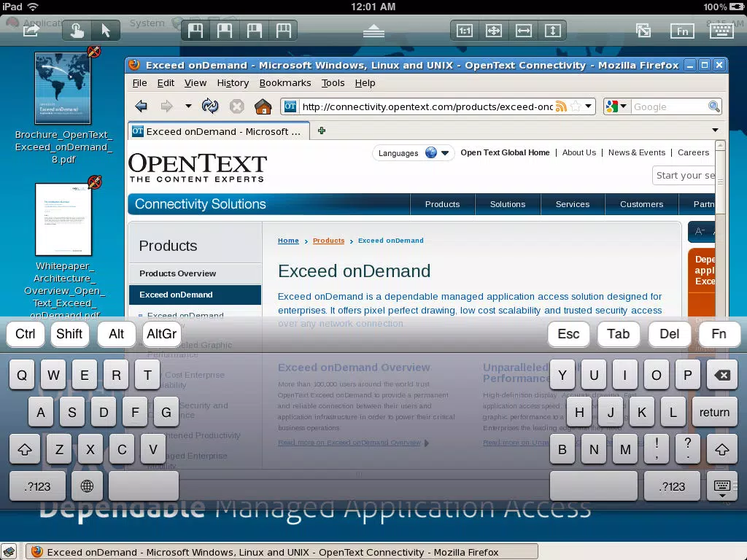
Task: Click the RSS feed icon in address bar
Action: 561,106
